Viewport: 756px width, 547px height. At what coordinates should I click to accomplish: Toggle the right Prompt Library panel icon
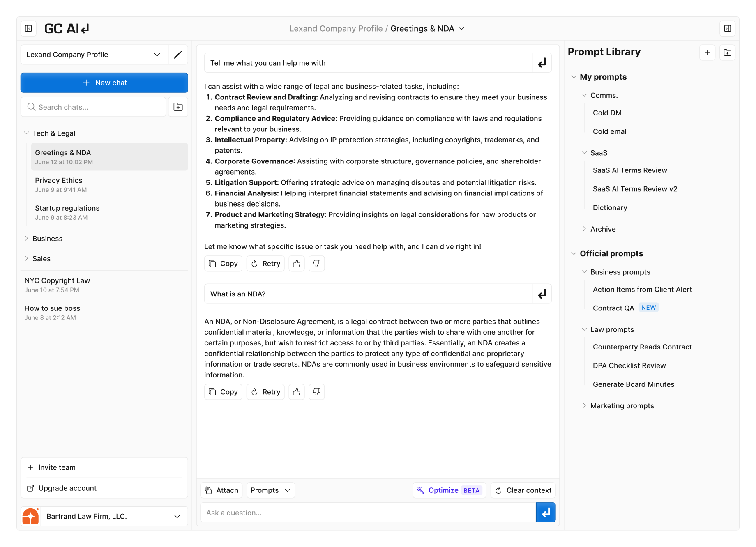tap(727, 28)
